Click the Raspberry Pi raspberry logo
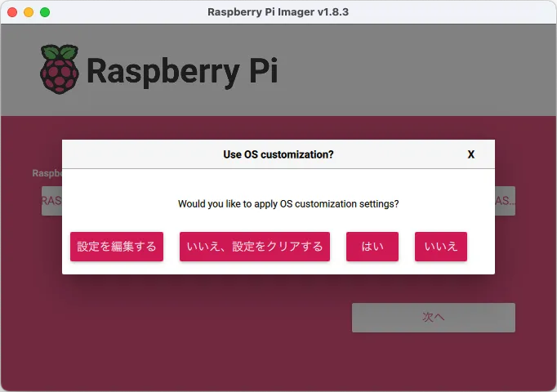The height and width of the screenshot is (392, 557). click(60, 69)
